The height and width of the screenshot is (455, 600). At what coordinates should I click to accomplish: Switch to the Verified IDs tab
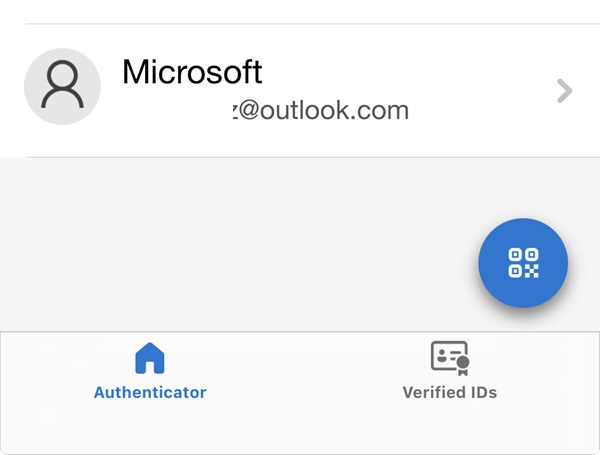click(449, 372)
